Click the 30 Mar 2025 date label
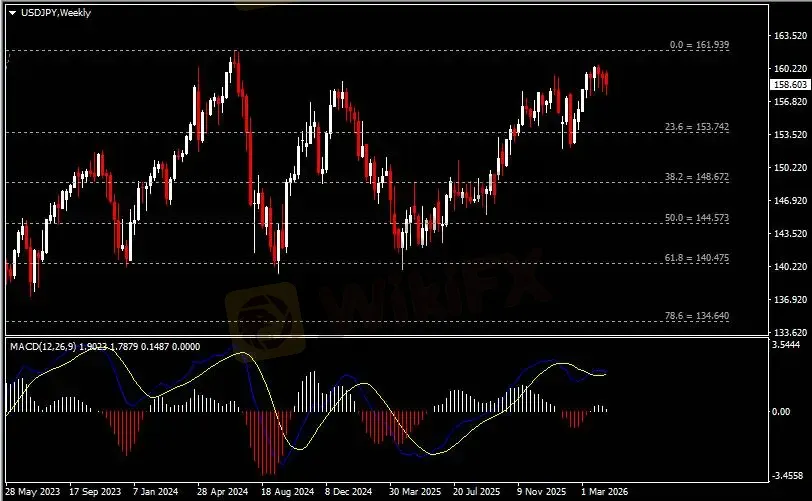 point(414,492)
